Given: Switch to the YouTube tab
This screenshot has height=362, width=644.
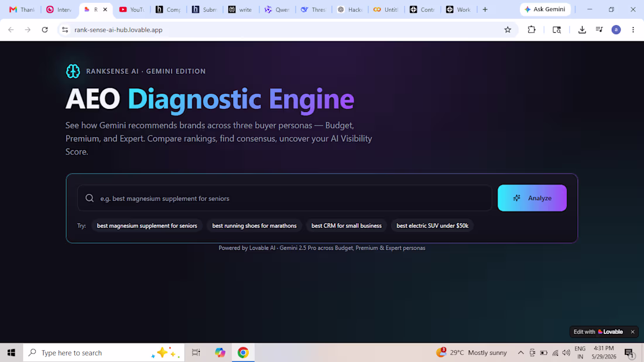Looking at the screenshot, I should (131, 9).
